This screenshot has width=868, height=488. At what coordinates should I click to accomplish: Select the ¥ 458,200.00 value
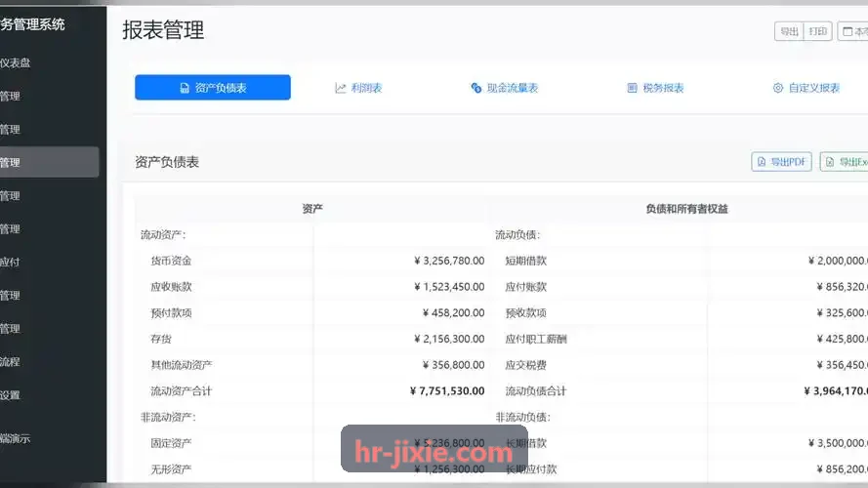click(454, 312)
